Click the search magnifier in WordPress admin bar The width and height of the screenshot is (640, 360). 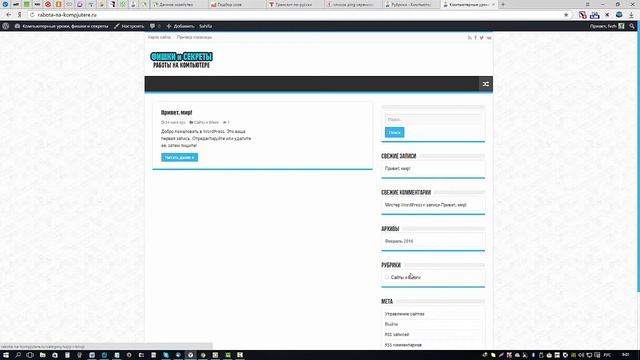[632, 26]
